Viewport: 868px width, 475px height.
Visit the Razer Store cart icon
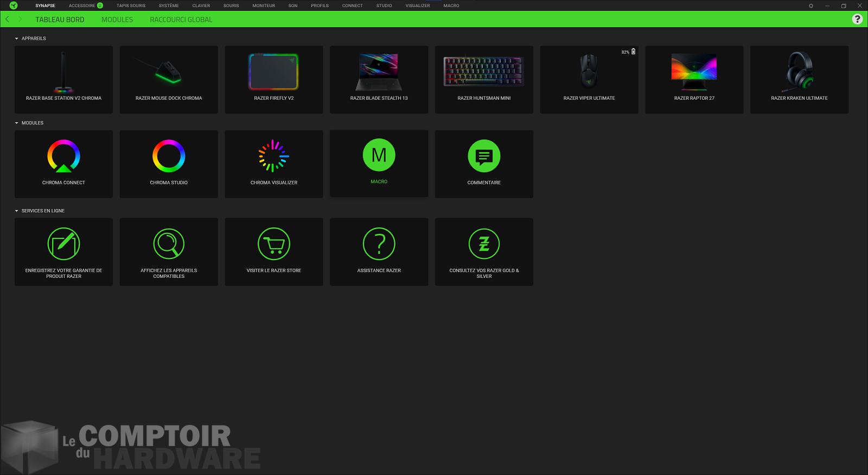pyautogui.click(x=274, y=244)
